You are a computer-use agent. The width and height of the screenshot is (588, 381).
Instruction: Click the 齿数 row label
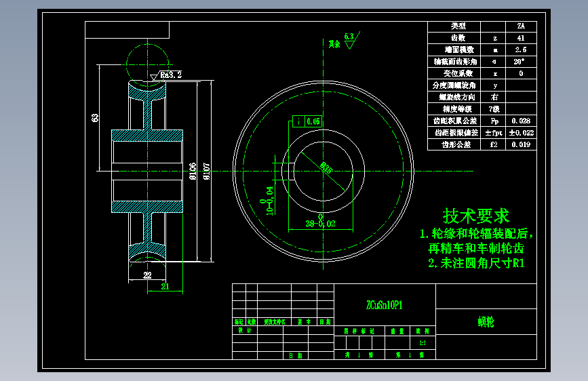(x=458, y=38)
